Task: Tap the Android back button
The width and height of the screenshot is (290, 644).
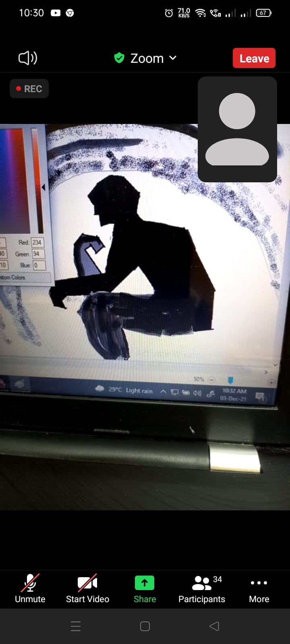Action: (x=214, y=626)
